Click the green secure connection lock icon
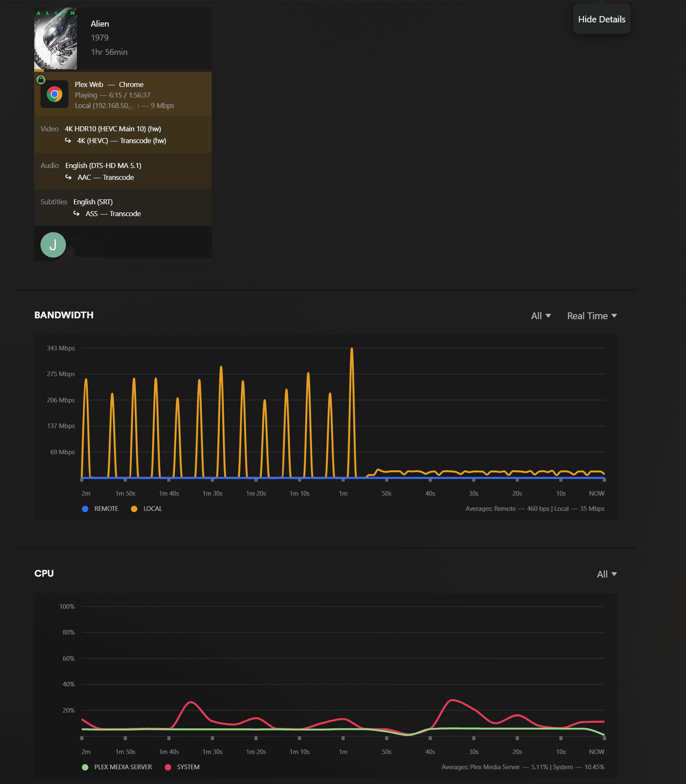686x784 pixels. point(41,79)
